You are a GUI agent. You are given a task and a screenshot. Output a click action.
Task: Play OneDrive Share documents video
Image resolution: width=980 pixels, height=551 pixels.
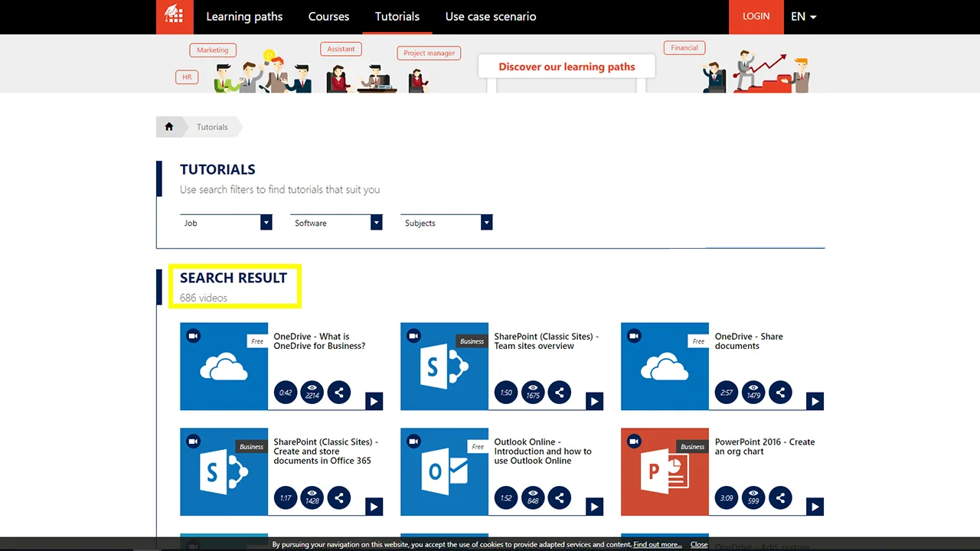tap(815, 401)
